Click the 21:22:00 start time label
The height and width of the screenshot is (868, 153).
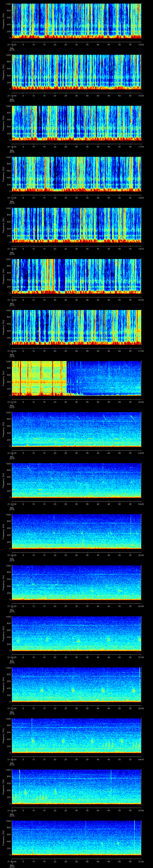[12, 453]
